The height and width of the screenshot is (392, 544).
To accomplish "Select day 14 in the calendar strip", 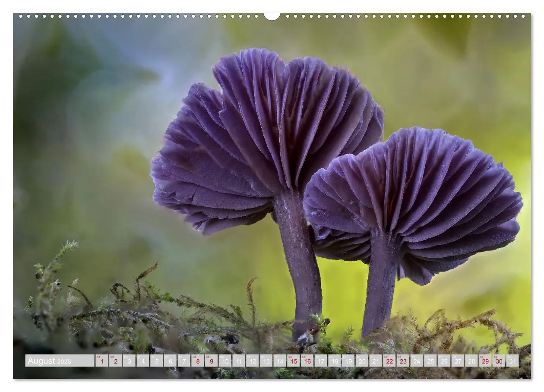I will pos(280,361).
